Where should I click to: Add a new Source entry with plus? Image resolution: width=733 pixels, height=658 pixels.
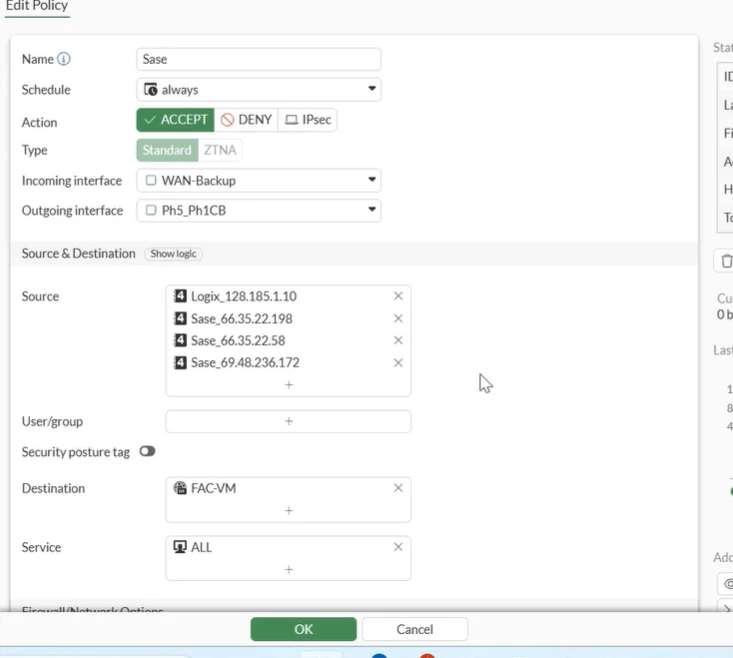coord(289,385)
